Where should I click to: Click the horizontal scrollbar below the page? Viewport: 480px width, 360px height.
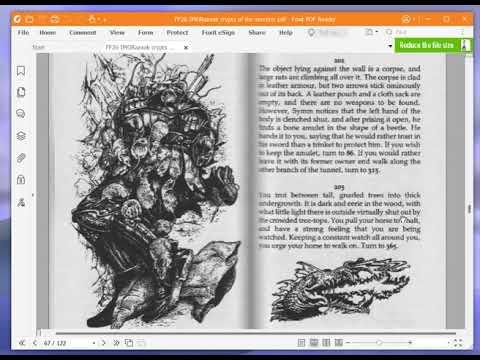(x=256, y=333)
